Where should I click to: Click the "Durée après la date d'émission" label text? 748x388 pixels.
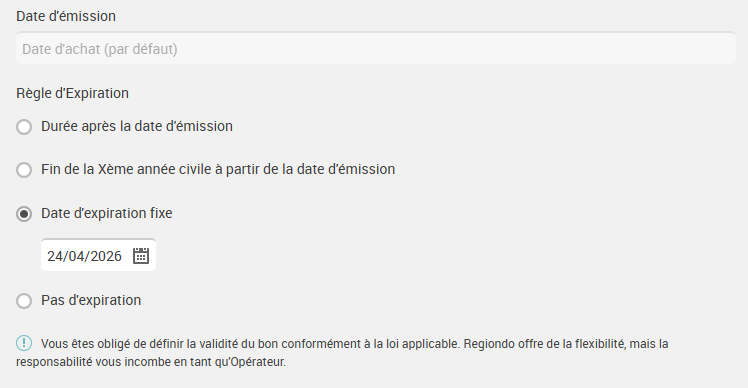(x=137, y=126)
